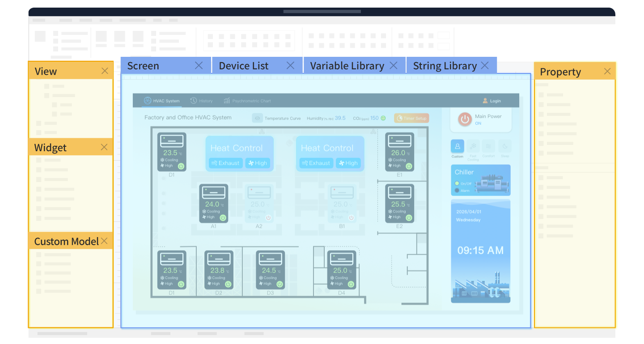
Task: Close the String Library tab
Action: point(485,65)
